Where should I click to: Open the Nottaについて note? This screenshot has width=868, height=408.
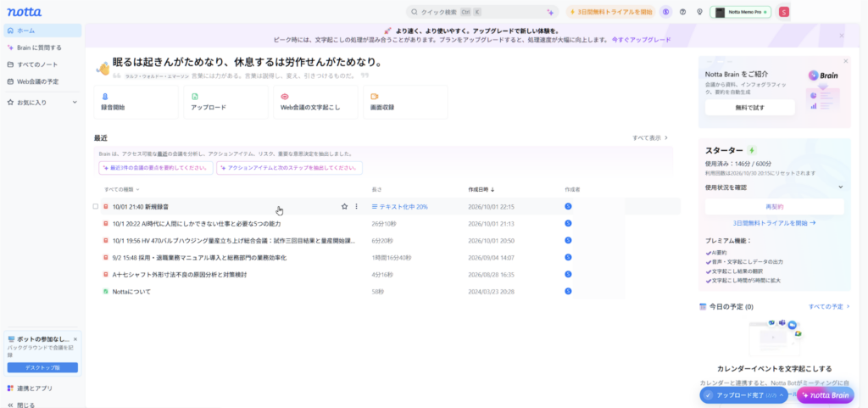coord(131,292)
